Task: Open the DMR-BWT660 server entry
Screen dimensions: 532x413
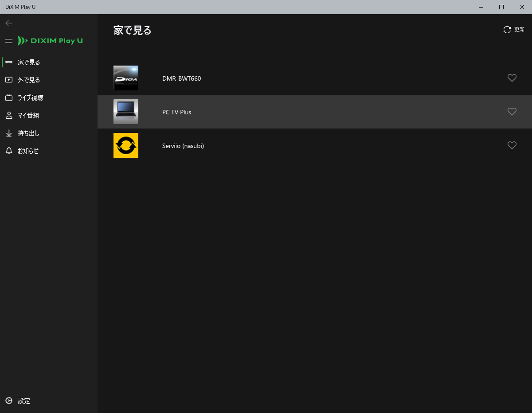Action: (181, 78)
